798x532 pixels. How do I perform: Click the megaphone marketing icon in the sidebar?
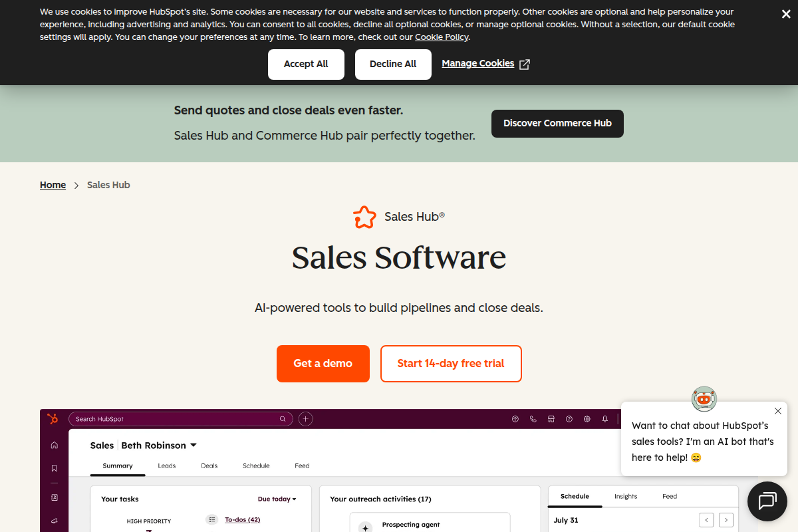pos(55,521)
